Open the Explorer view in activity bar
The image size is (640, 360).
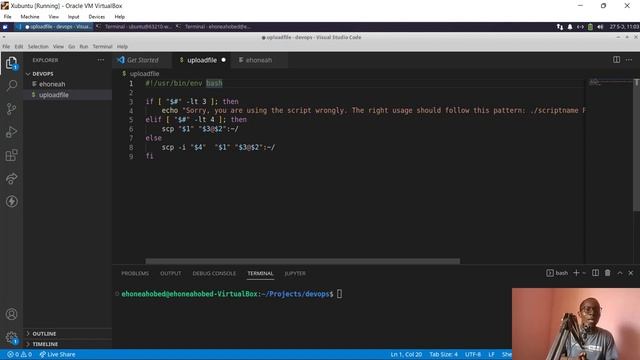click(x=11, y=63)
